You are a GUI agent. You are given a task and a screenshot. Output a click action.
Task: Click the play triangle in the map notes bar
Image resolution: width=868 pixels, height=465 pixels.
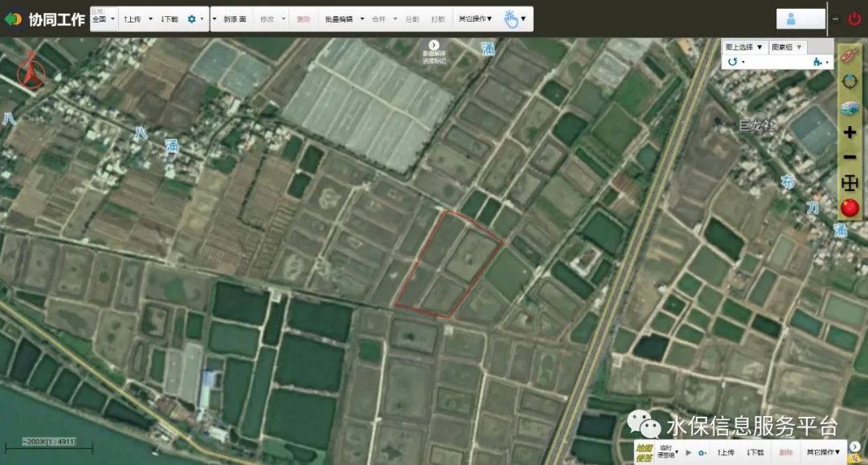click(x=688, y=451)
